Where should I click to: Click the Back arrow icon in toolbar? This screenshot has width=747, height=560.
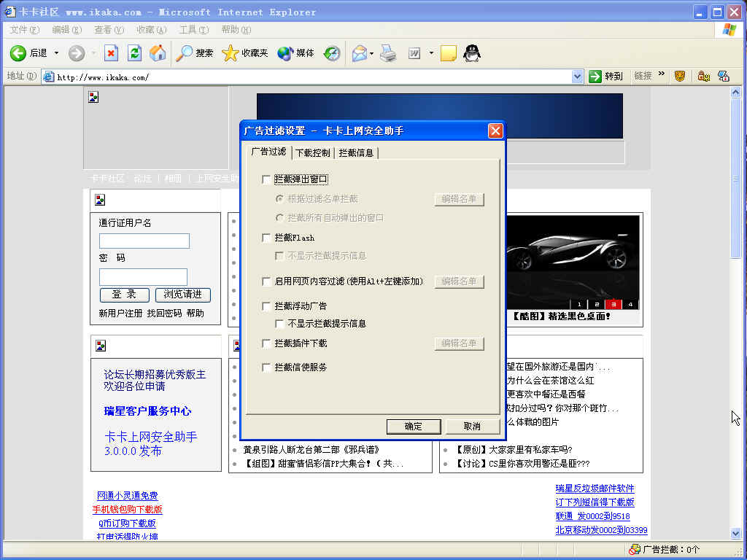(18, 52)
